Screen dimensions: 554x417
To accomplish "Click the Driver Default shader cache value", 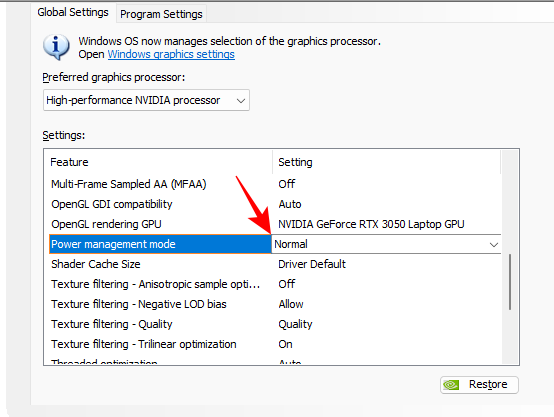I will 312,264.
